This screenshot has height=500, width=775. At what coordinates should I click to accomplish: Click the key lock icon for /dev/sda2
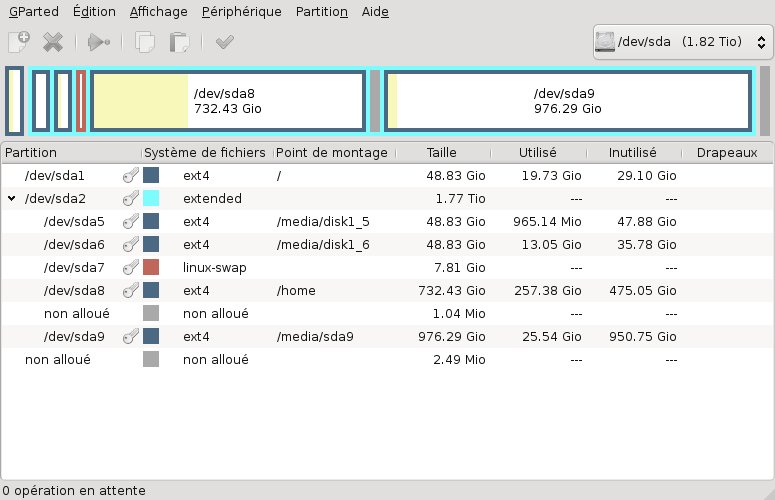pos(130,199)
